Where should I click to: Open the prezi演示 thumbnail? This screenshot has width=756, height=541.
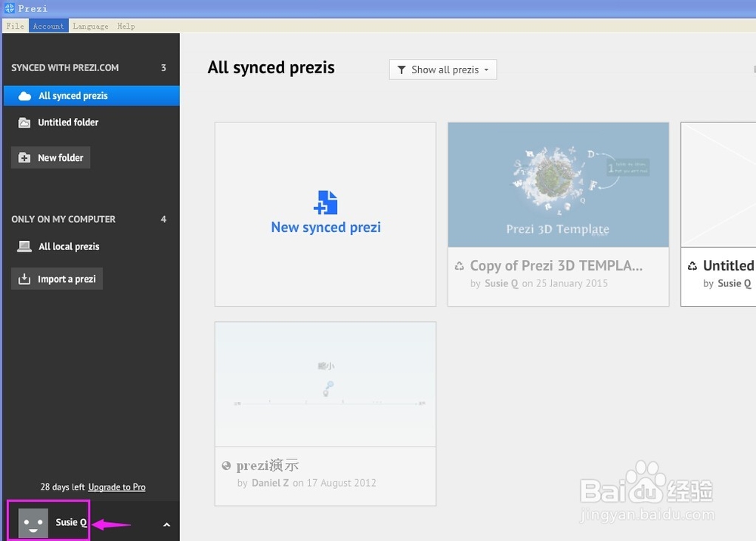tap(325, 385)
